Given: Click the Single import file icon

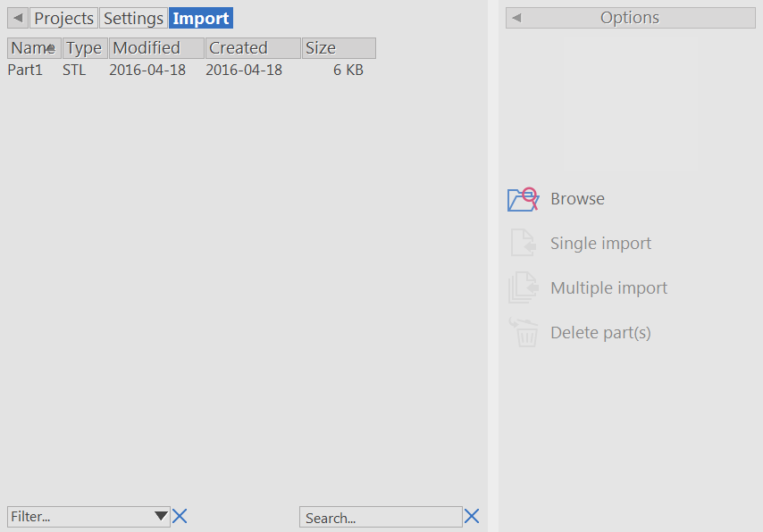Looking at the screenshot, I should [523, 243].
